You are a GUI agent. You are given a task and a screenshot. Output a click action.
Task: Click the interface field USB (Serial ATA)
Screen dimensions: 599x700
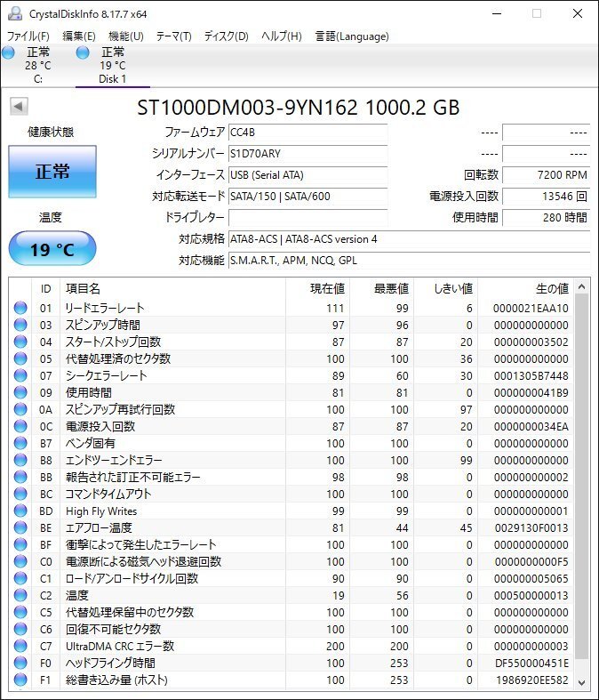(x=307, y=175)
